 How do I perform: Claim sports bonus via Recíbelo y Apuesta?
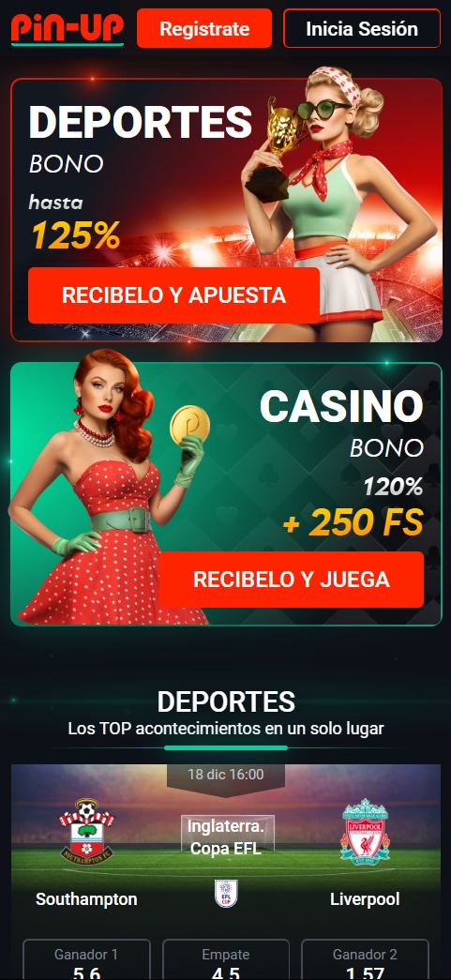[x=173, y=295]
